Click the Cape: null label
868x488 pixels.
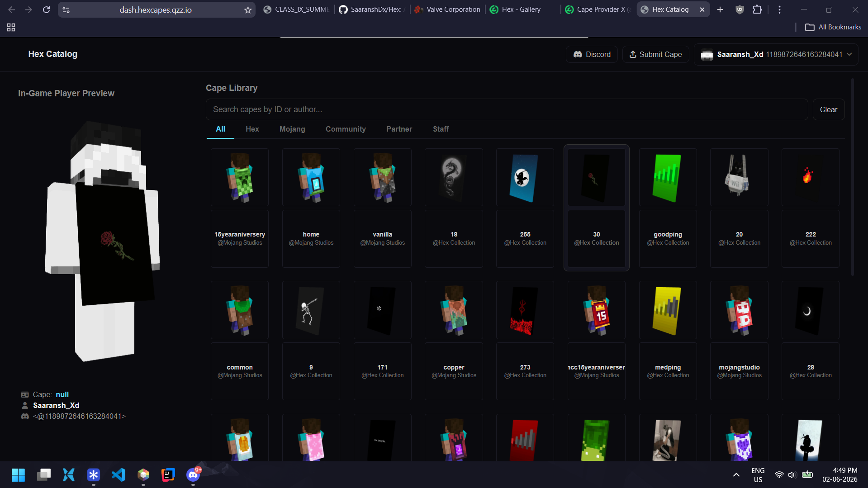pyautogui.click(x=51, y=394)
